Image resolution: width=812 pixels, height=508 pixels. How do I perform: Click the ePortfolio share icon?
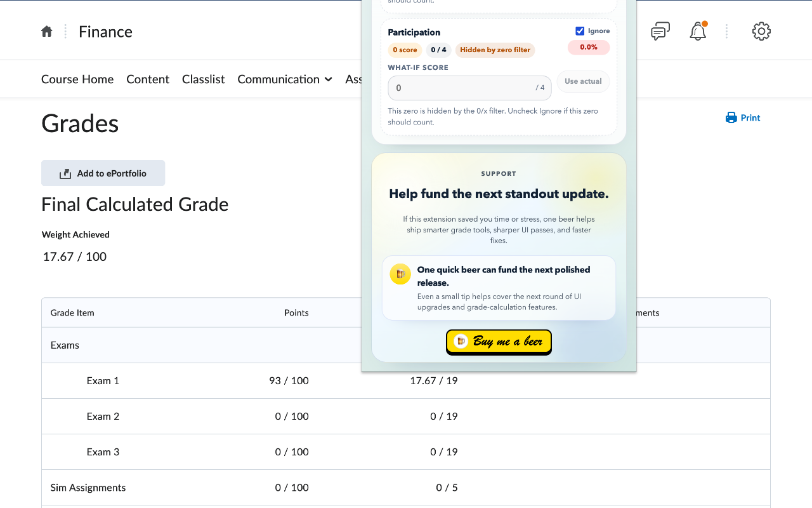click(x=65, y=173)
